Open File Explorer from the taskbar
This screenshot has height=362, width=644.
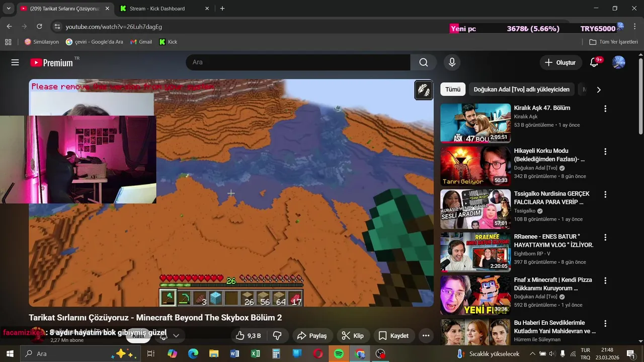[x=214, y=354]
